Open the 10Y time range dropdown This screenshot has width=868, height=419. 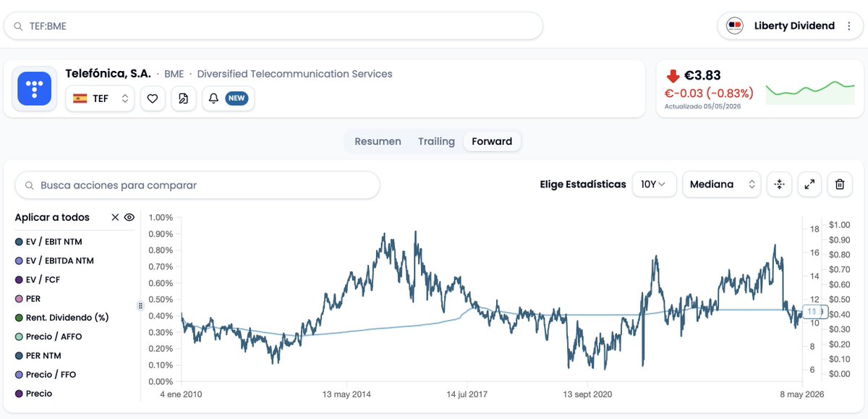point(654,185)
